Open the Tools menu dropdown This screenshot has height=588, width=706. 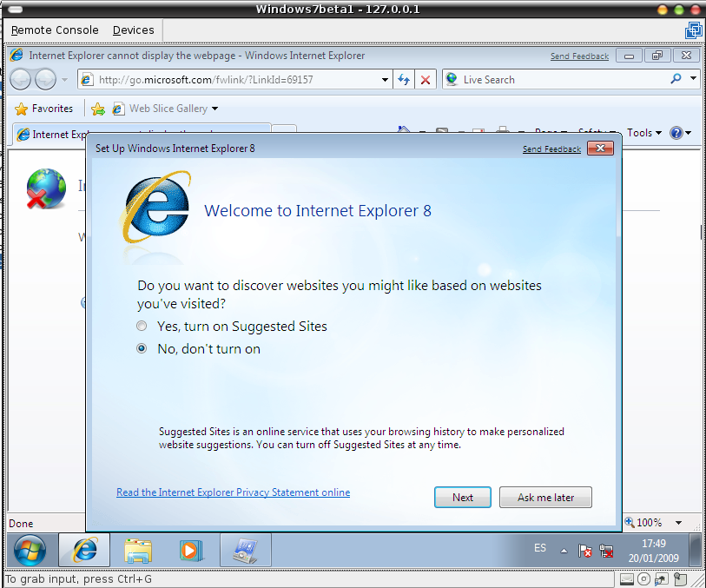644,133
